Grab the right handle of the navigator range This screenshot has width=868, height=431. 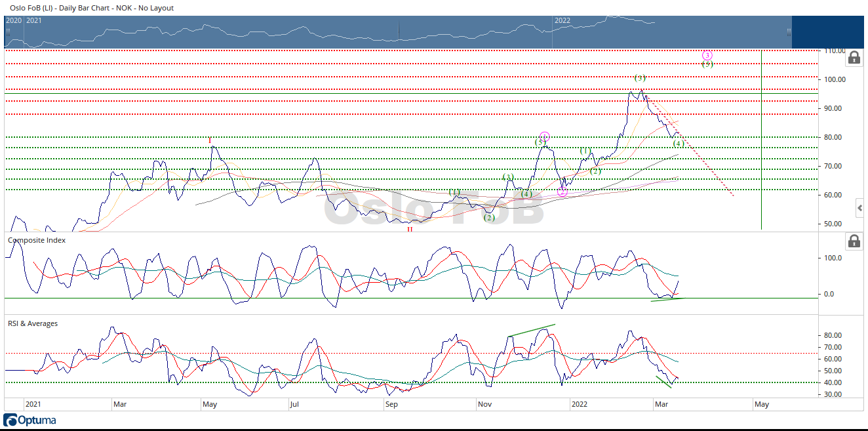pos(789,31)
